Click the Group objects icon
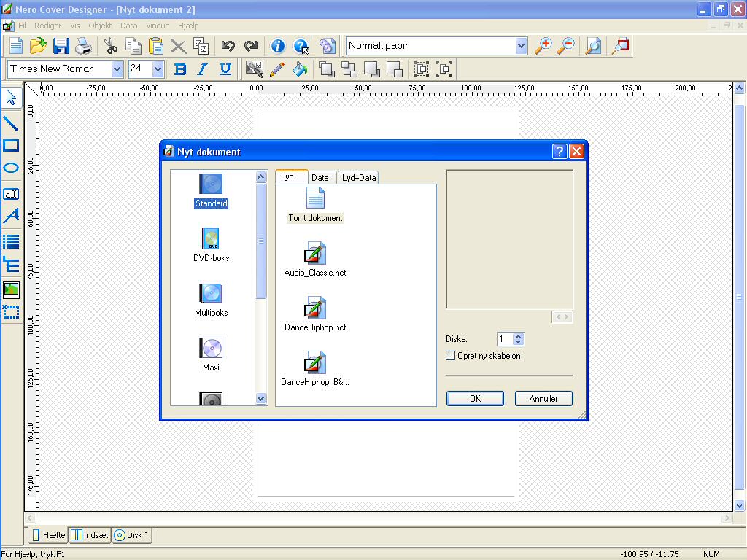 [x=421, y=69]
